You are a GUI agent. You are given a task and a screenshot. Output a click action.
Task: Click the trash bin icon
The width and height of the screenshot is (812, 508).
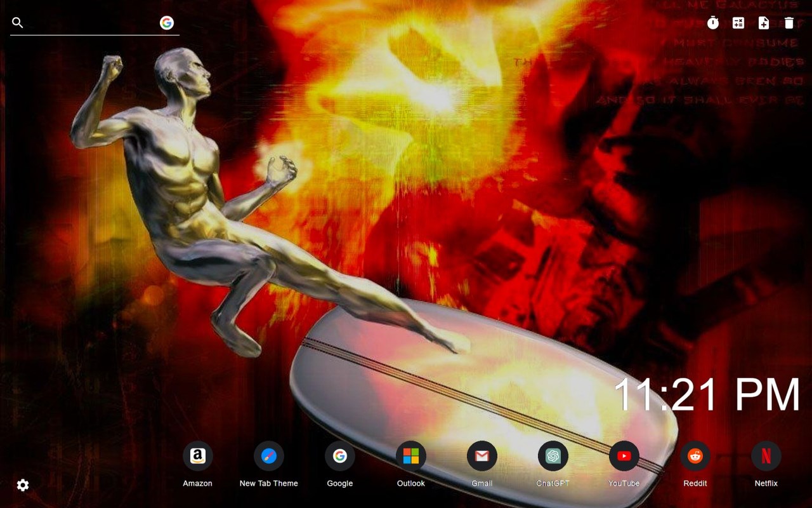click(789, 23)
